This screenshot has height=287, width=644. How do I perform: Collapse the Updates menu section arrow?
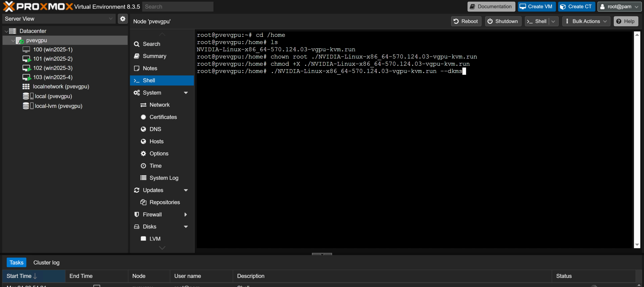coord(186,190)
